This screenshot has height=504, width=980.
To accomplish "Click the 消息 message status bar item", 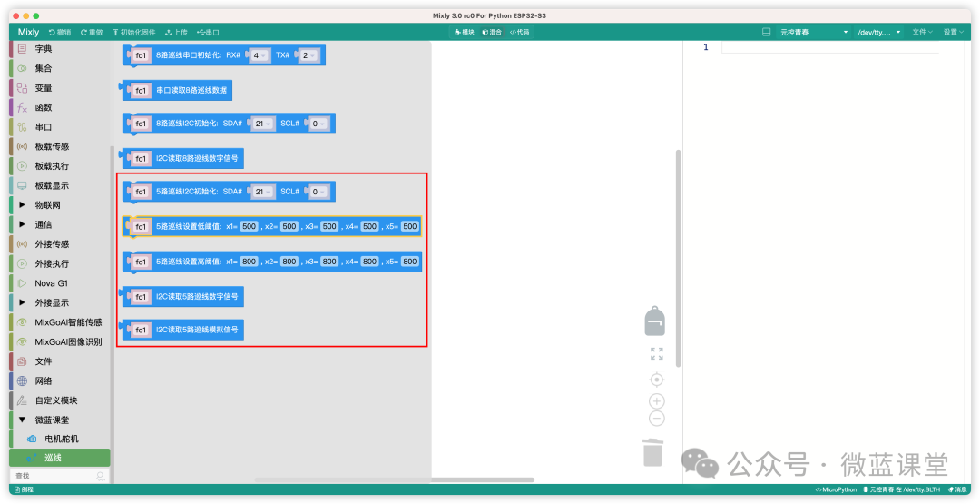I will [957, 489].
